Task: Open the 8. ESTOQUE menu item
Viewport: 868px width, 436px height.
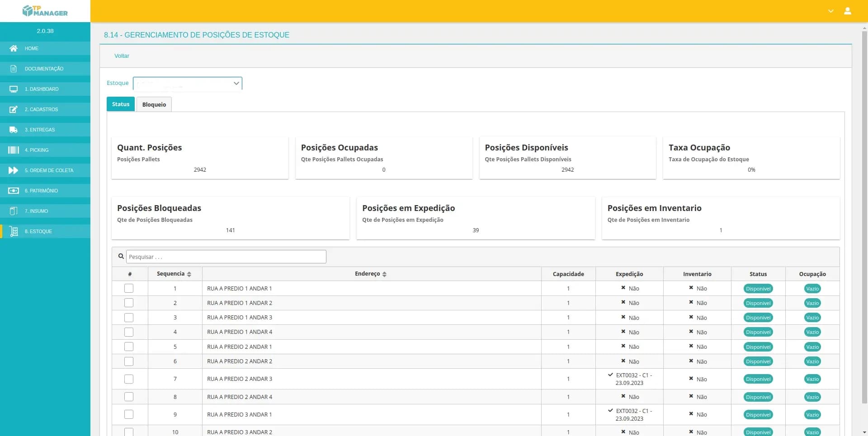Action: 45,231
